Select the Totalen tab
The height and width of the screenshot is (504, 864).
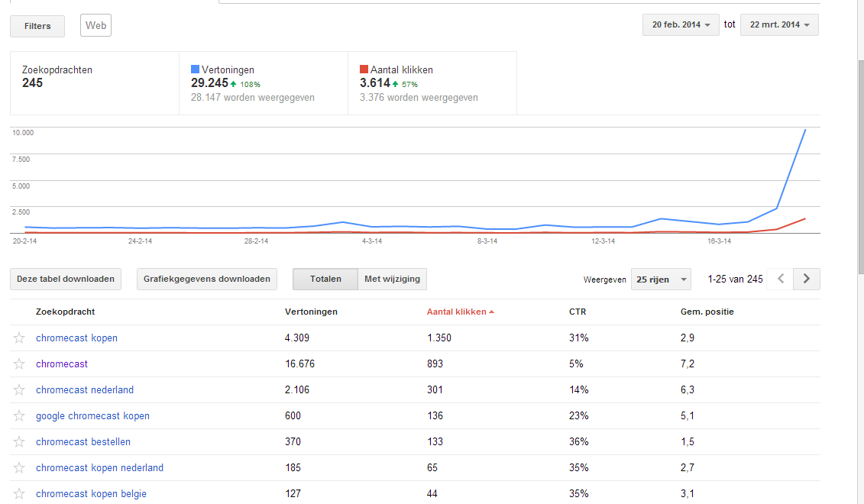(x=325, y=279)
